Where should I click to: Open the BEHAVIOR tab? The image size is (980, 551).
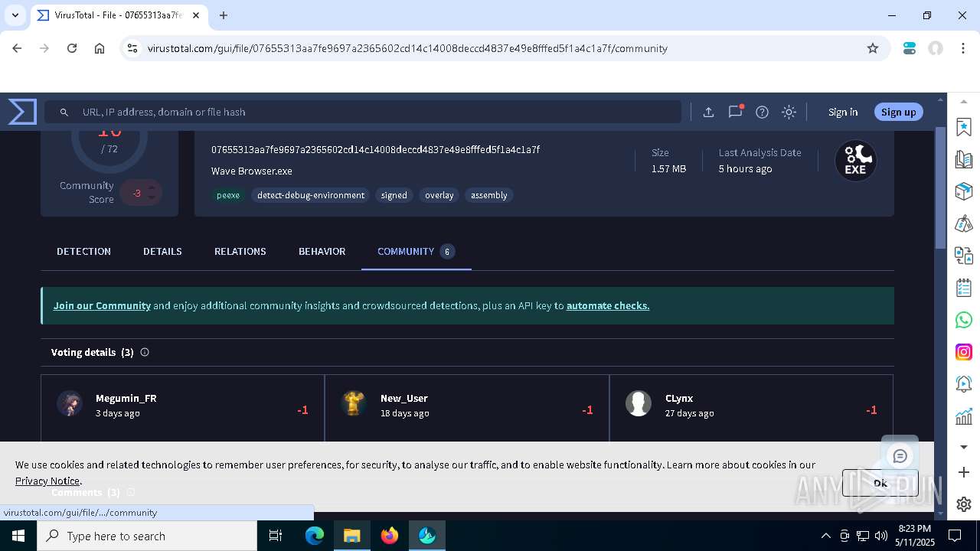point(322,251)
